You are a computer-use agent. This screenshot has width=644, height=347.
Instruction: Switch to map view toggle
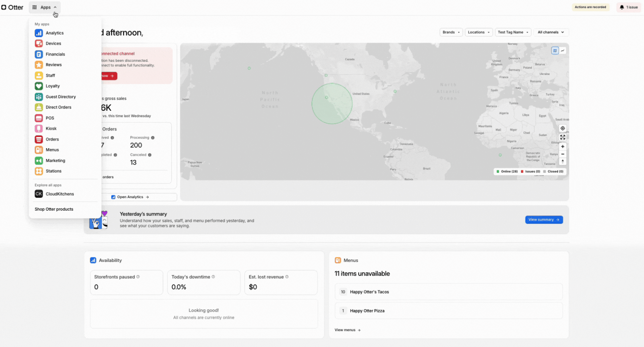pos(555,51)
